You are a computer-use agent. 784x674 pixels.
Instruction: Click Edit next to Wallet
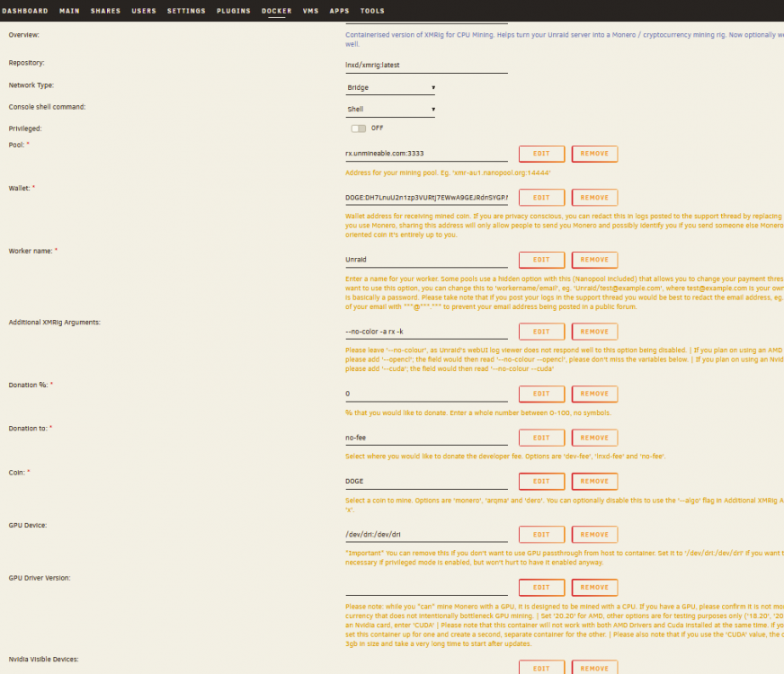click(x=541, y=198)
